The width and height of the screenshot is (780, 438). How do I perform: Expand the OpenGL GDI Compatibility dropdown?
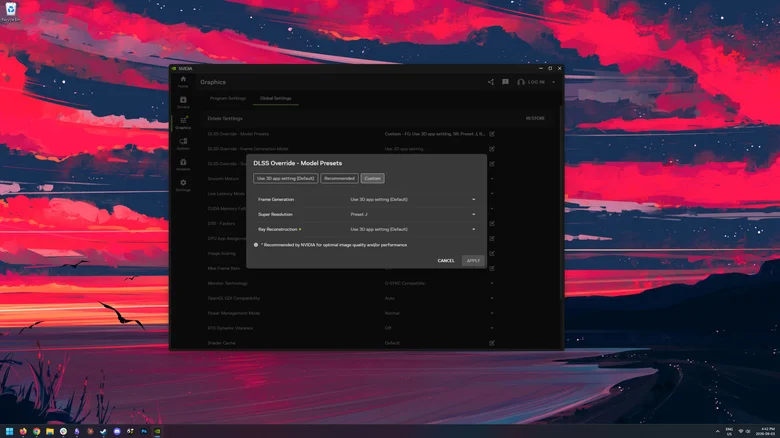click(491, 298)
